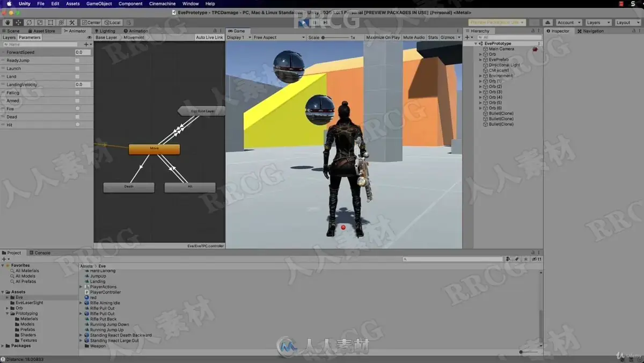The image size is (644, 363).
Task: Click the favorites star icon in Project toolbar
Action: 525,259
